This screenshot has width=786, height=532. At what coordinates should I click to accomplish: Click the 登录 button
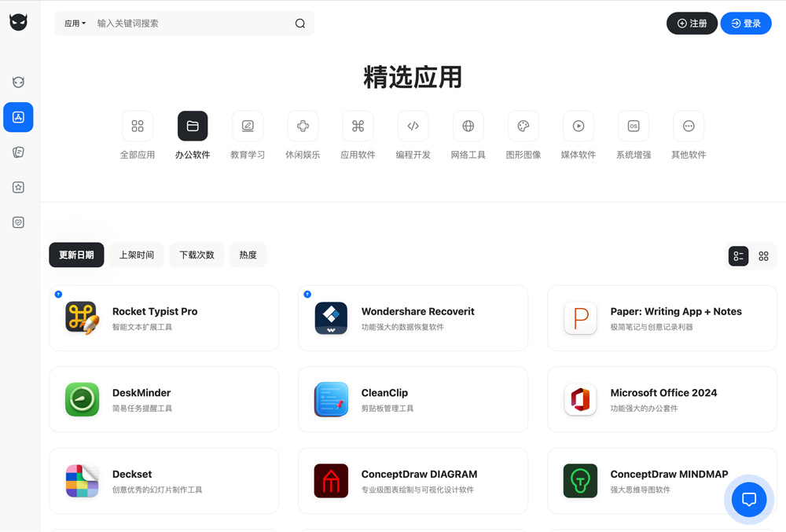click(745, 24)
